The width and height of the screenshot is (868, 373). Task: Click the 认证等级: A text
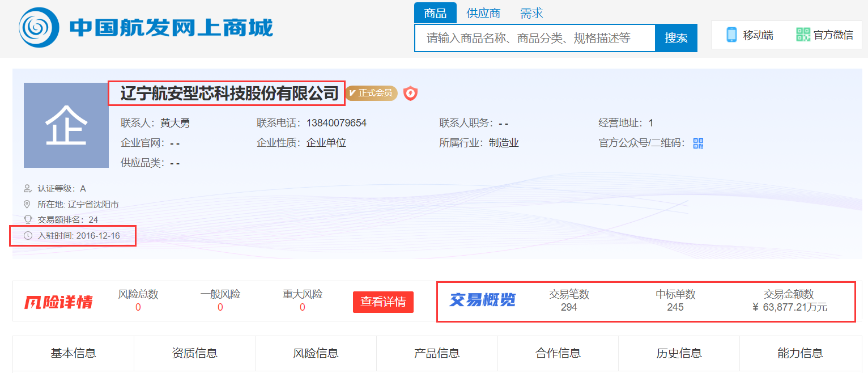pos(62,188)
